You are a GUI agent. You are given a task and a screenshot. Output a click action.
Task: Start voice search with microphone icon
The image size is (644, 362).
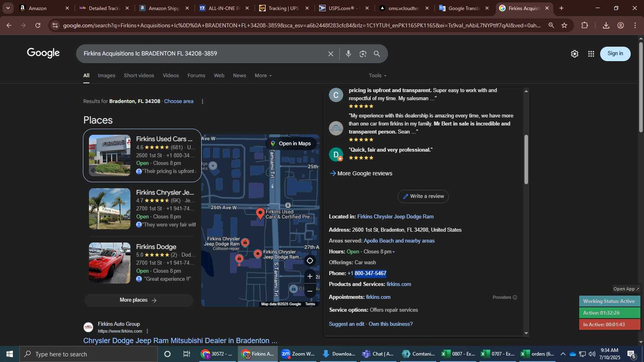coord(349,54)
